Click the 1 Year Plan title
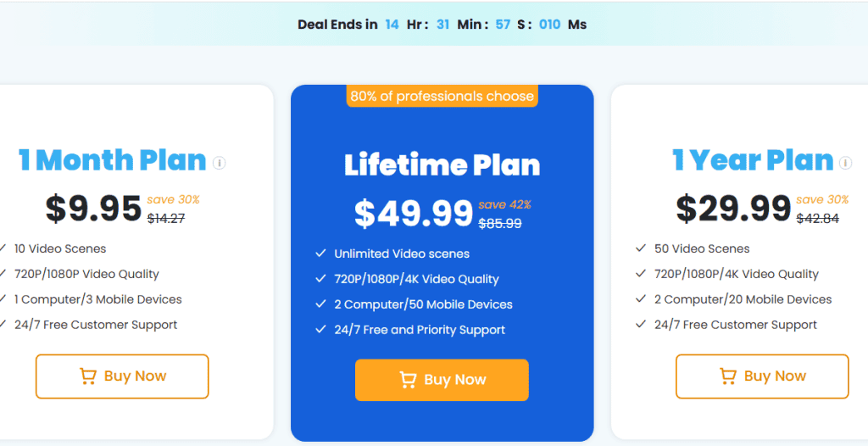The image size is (868, 446). [753, 160]
